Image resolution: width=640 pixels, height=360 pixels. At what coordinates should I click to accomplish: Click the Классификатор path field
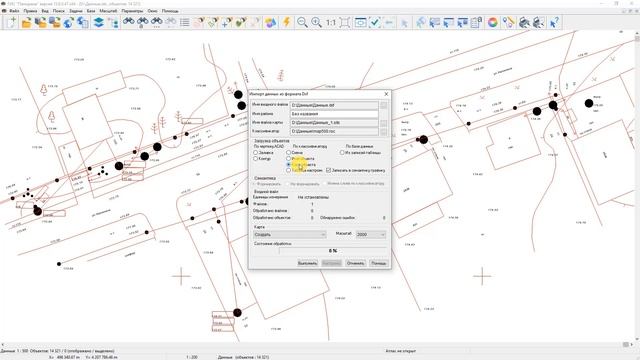pyautogui.click(x=334, y=131)
